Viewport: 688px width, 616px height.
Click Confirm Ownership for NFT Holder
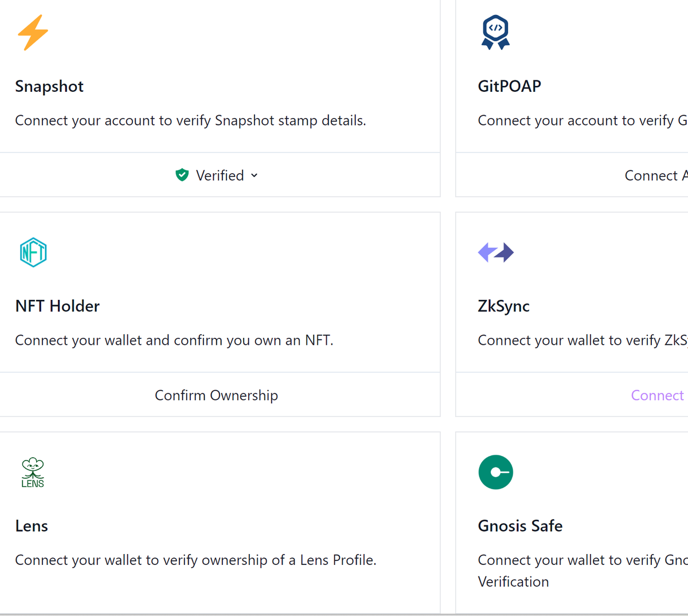tap(216, 395)
